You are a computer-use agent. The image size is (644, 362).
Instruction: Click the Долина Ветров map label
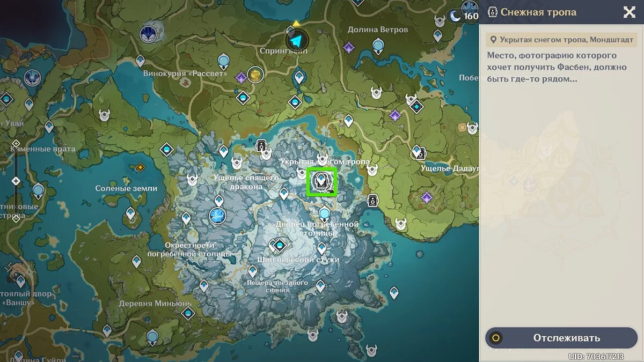(x=378, y=29)
